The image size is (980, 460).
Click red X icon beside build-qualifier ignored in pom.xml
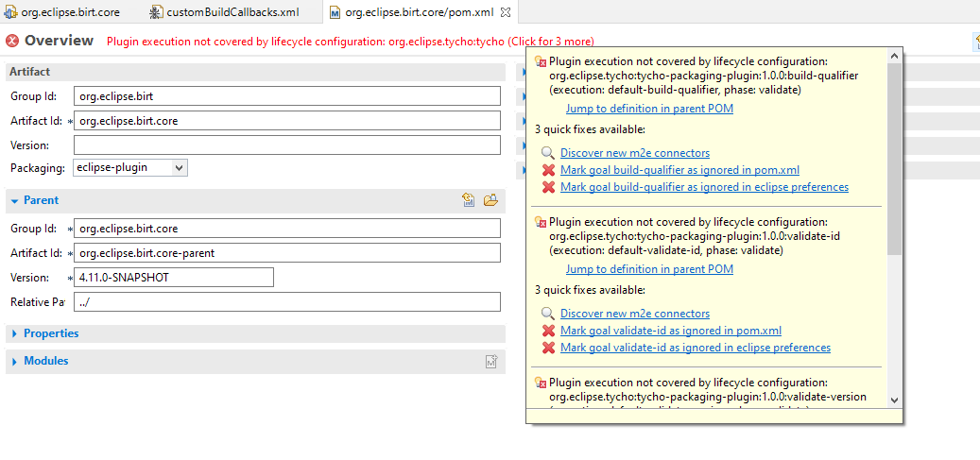click(547, 170)
